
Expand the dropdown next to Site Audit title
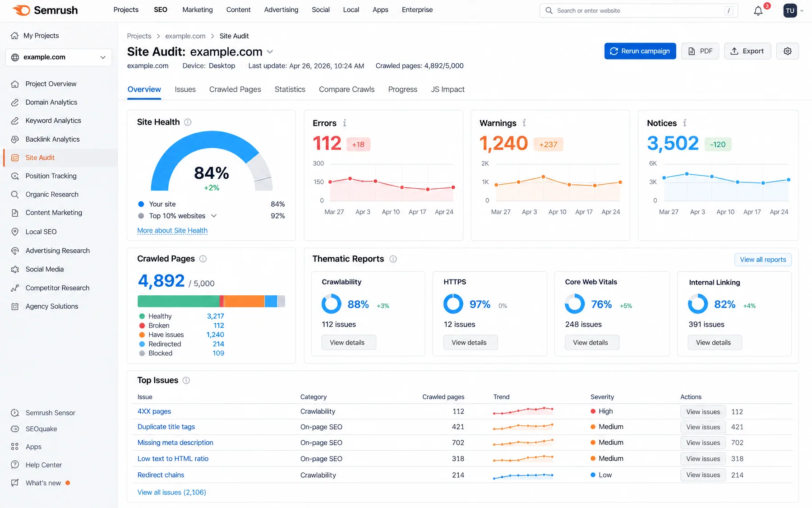[x=270, y=52]
